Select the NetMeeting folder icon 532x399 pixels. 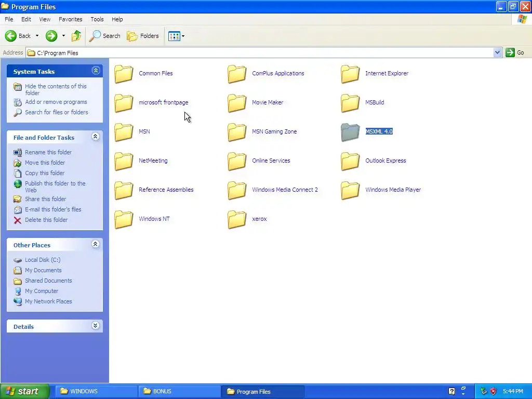pos(124,161)
